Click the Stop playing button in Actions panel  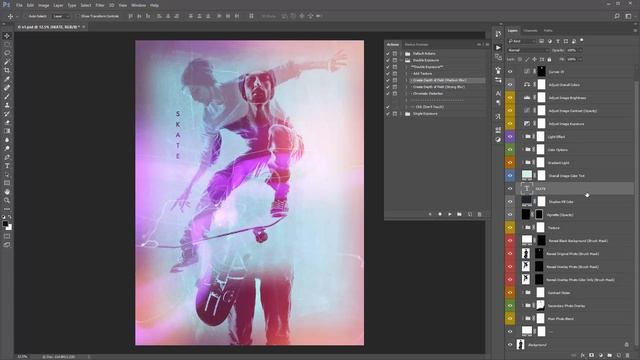click(x=430, y=214)
